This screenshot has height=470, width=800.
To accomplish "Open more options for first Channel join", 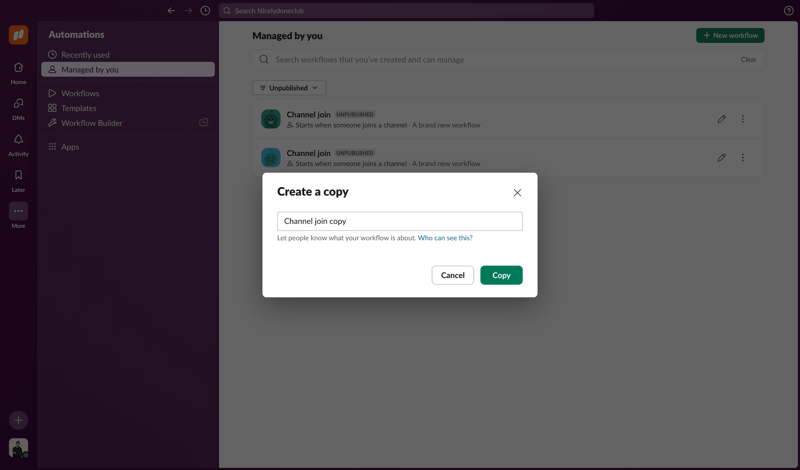I will (x=742, y=119).
